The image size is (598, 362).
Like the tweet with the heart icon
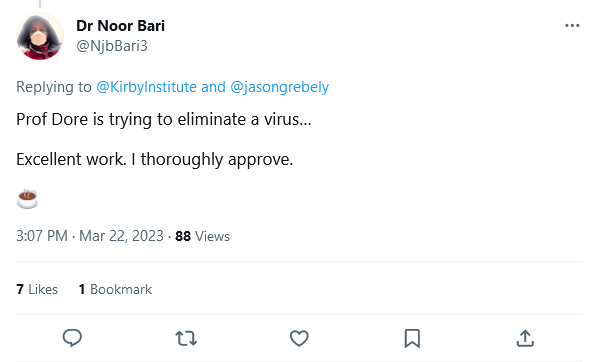[x=299, y=338]
